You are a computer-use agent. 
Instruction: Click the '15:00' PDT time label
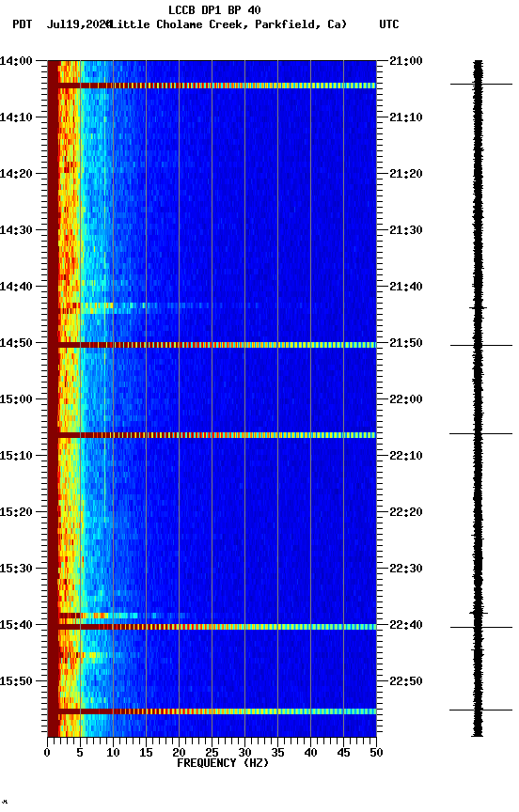tap(16, 399)
